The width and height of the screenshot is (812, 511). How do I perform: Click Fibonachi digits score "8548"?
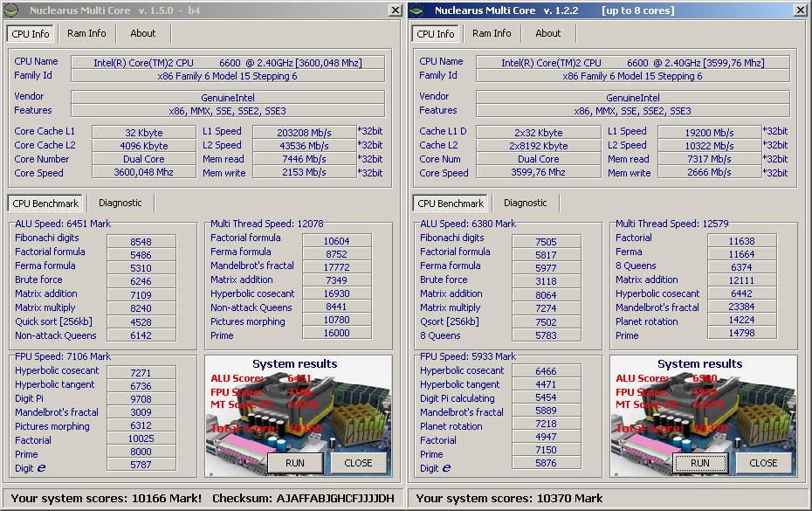141,241
